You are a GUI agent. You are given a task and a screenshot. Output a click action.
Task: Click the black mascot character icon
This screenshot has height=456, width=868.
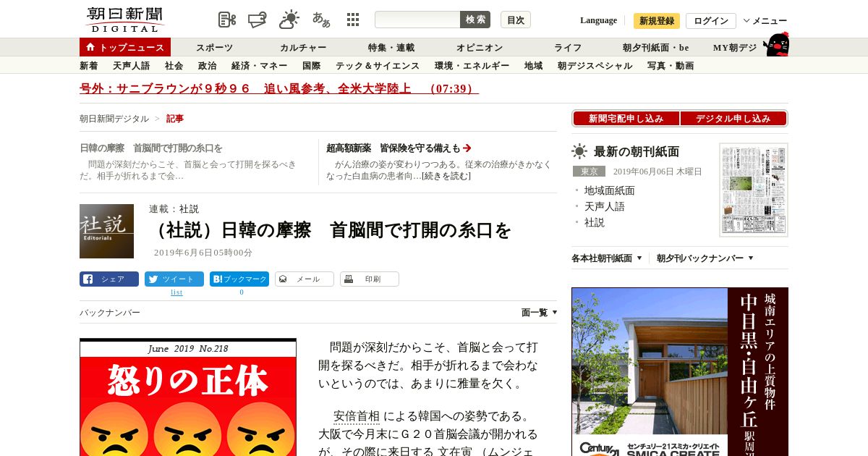pos(776,45)
